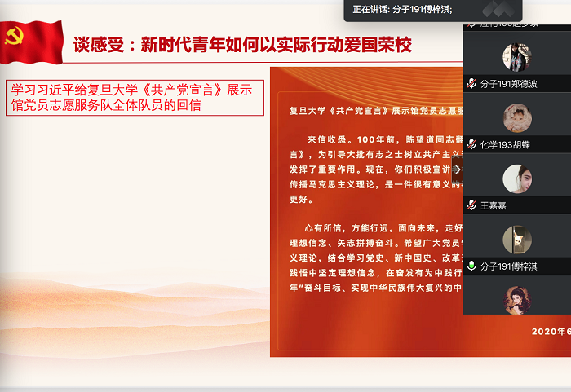Click the name label 化学193胡蝶
Image resolution: width=571 pixels, height=392 pixels.
[x=505, y=145]
